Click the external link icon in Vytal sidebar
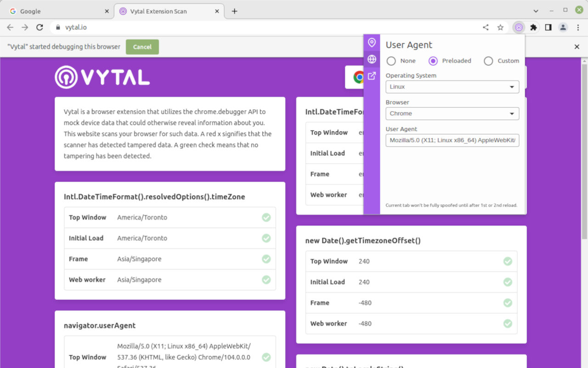This screenshot has width=588, height=368. 372,76
